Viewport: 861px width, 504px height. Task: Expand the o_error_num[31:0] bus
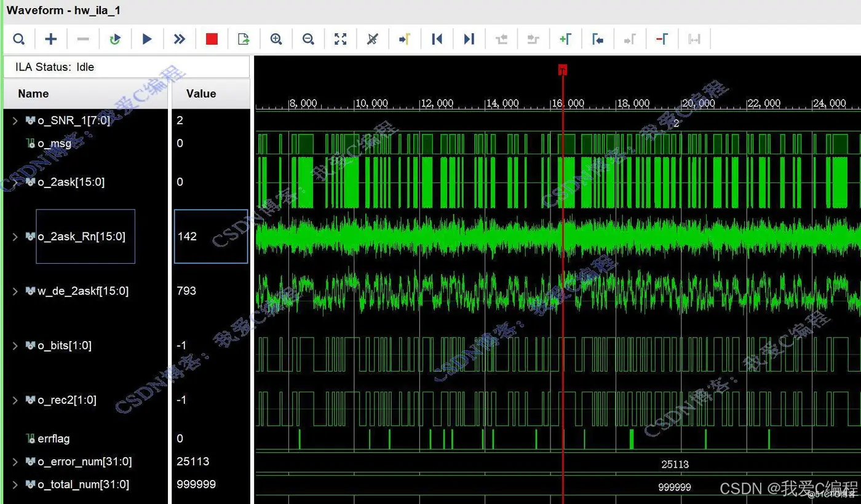[x=15, y=462]
